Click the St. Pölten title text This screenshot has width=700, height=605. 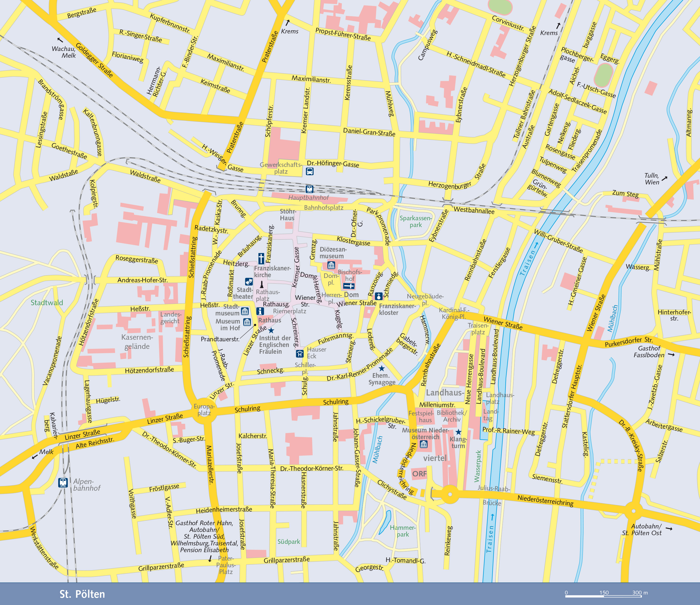pos(82,594)
